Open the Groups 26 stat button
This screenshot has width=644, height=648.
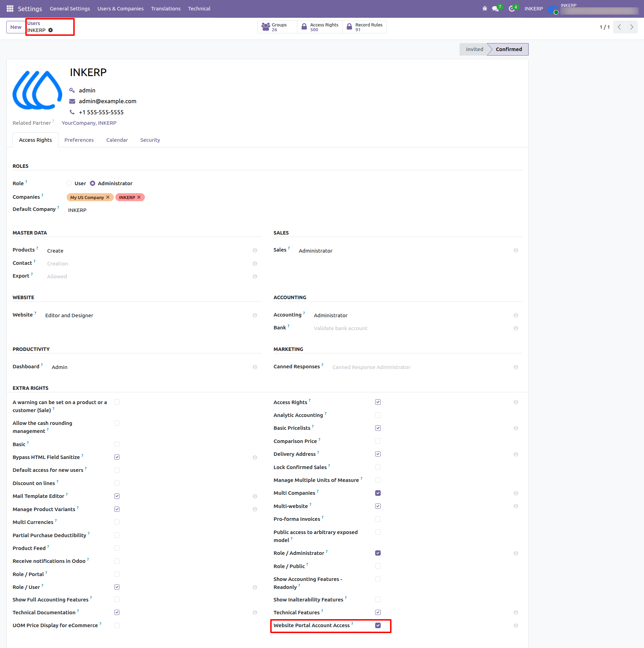coord(277,27)
